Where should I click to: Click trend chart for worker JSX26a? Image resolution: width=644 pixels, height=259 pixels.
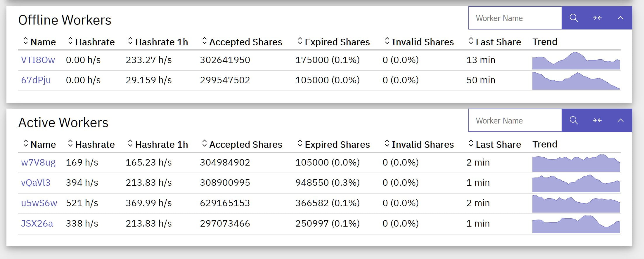[576, 224]
